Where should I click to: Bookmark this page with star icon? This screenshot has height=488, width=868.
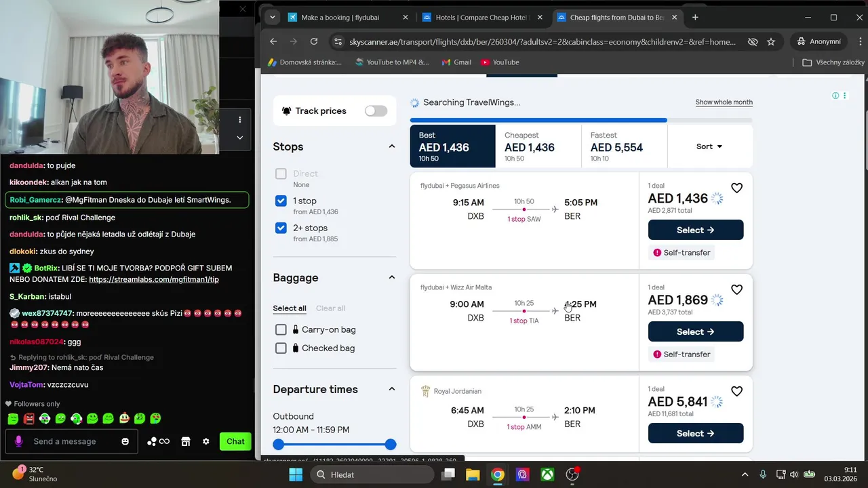[x=771, y=41]
